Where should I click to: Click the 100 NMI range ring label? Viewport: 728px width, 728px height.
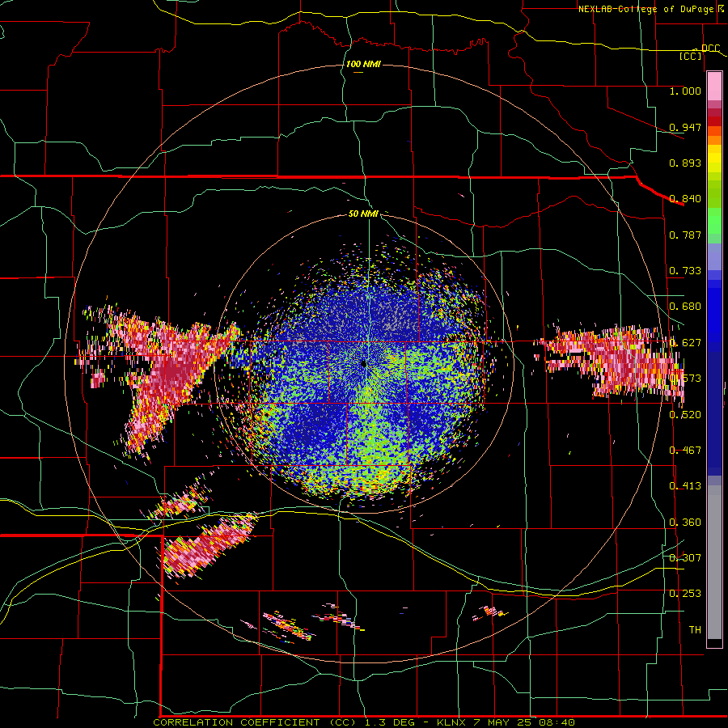pyautogui.click(x=363, y=64)
